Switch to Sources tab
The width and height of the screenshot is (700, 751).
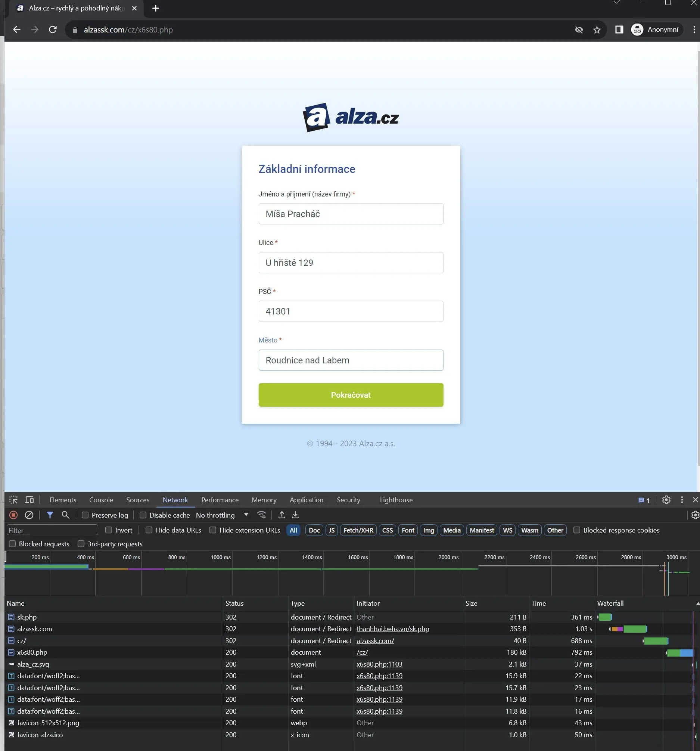[x=138, y=500]
